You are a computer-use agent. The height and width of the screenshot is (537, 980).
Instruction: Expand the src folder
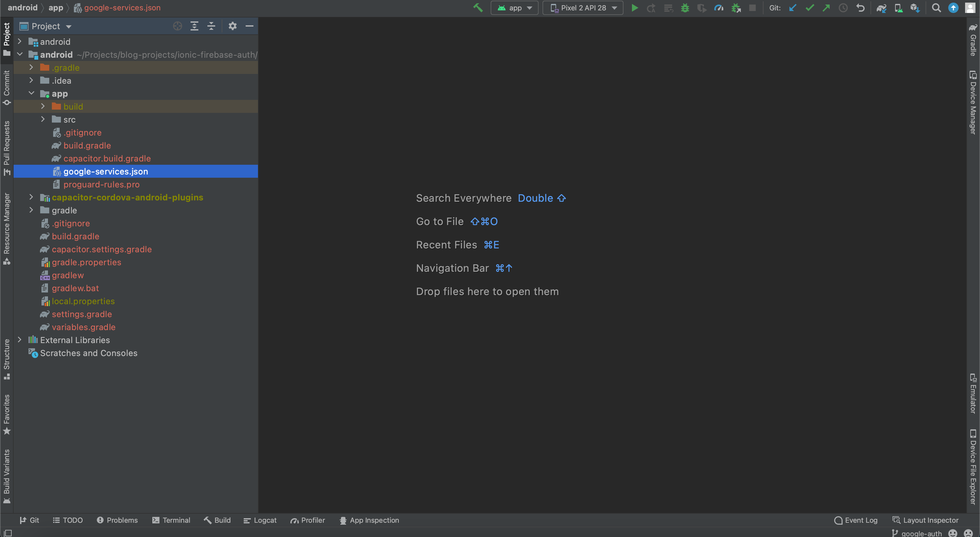coord(42,119)
